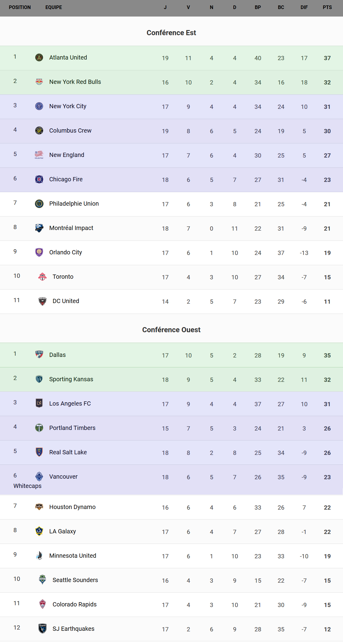Click the Toronto team logo
This screenshot has height=644, width=343.
[42, 277]
